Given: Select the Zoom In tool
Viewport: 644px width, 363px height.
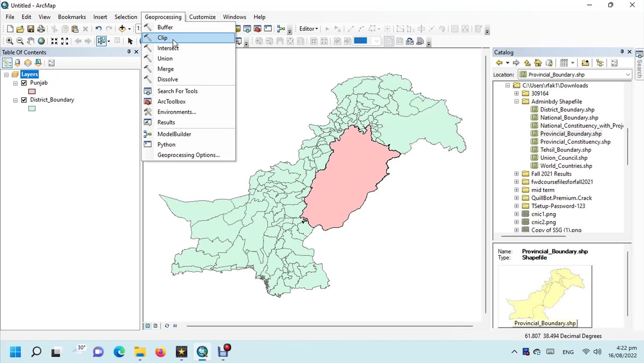Looking at the screenshot, I should click(x=10, y=41).
